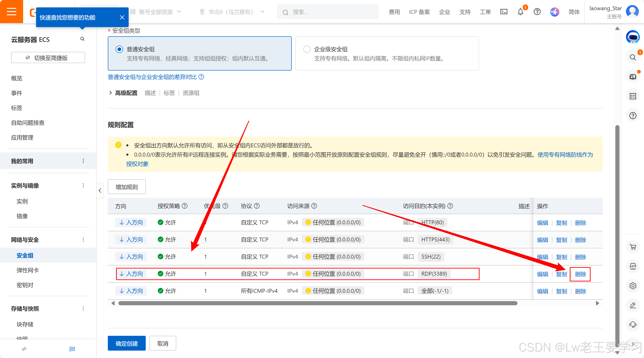Open Cloud Shell terminal icon
644x358 pixels.
(504, 12)
